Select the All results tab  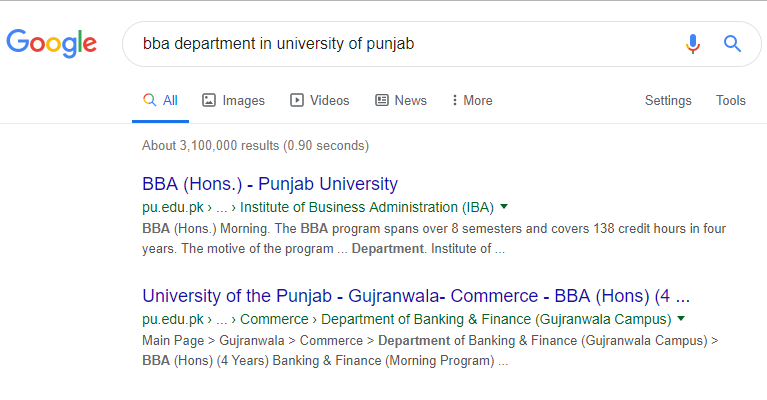point(170,100)
